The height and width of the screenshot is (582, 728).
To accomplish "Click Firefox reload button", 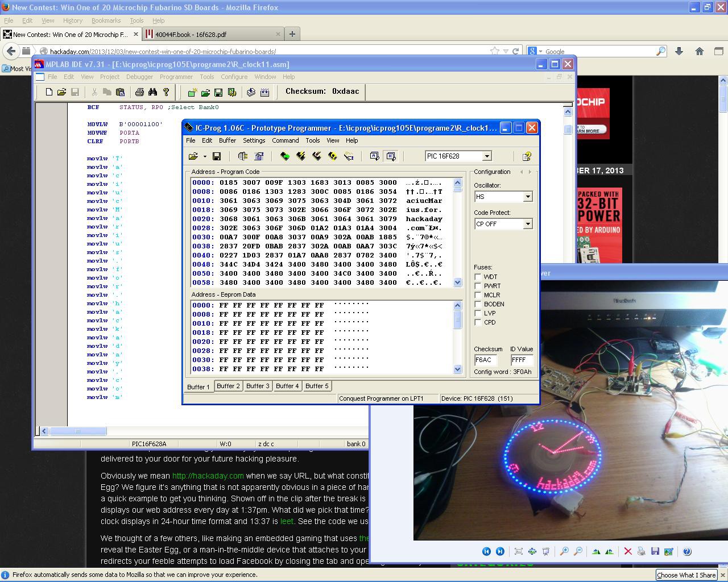I will 515,51.
